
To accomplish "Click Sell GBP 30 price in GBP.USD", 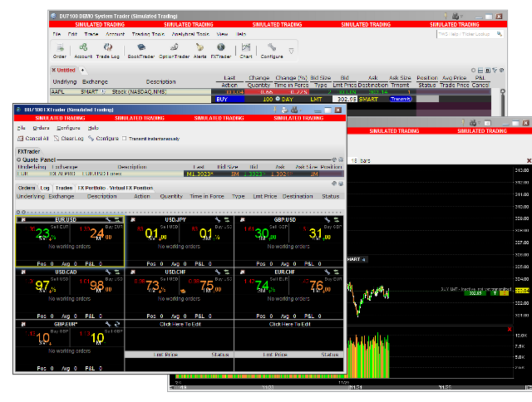I will point(262,233).
